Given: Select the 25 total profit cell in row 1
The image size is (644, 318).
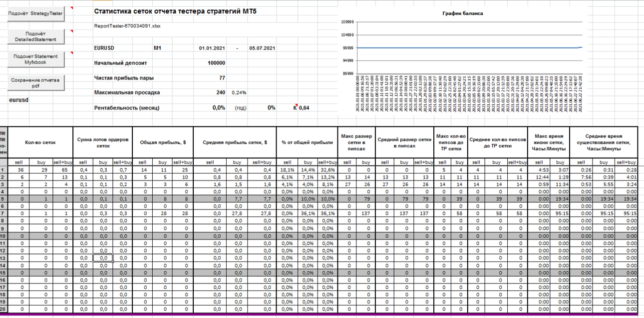Looking at the screenshot, I should (183, 169).
